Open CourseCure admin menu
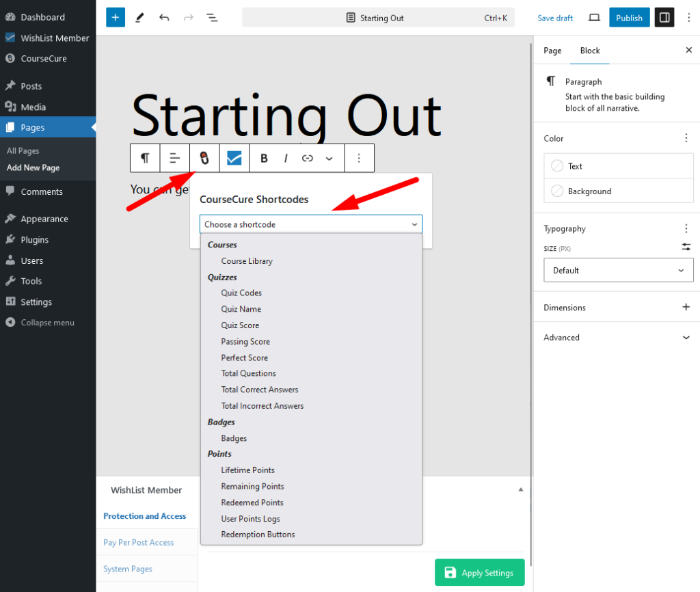This screenshot has height=592, width=700. [48, 59]
